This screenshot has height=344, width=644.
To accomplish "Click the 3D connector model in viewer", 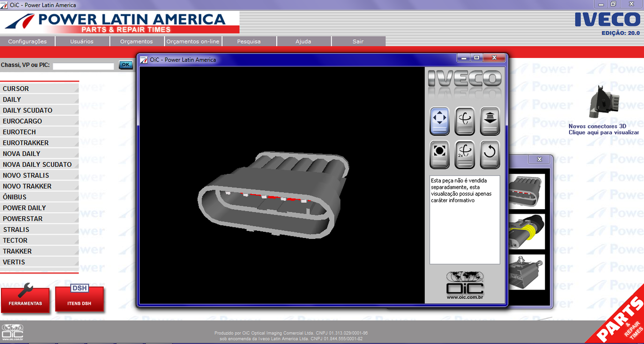I will click(x=273, y=196).
